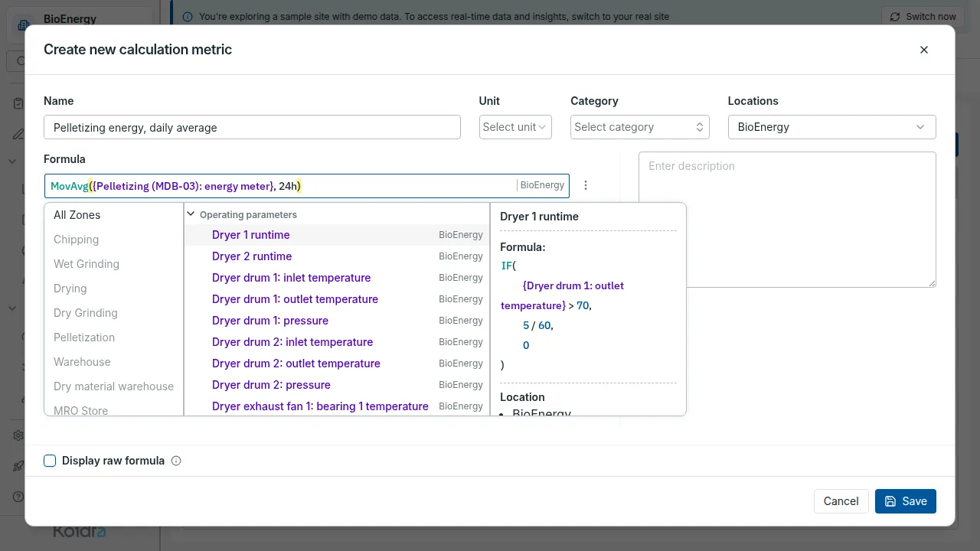Open the Select category combo box
The width and height of the screenshot is (980, 551).
coord(640,127)
